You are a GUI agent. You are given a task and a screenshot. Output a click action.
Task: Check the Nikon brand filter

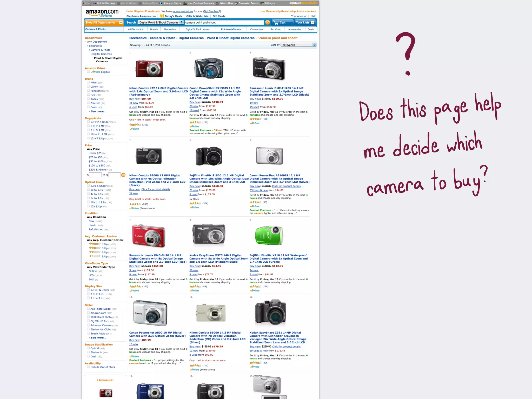point(88,83)
